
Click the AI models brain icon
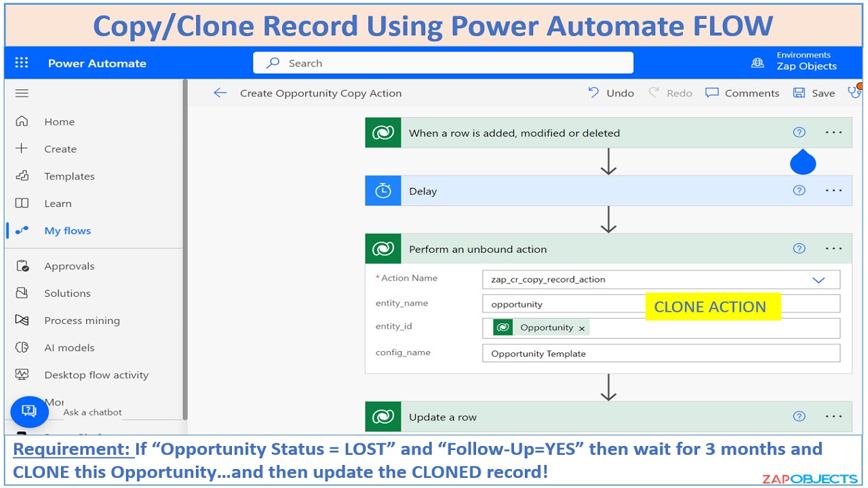22,347
